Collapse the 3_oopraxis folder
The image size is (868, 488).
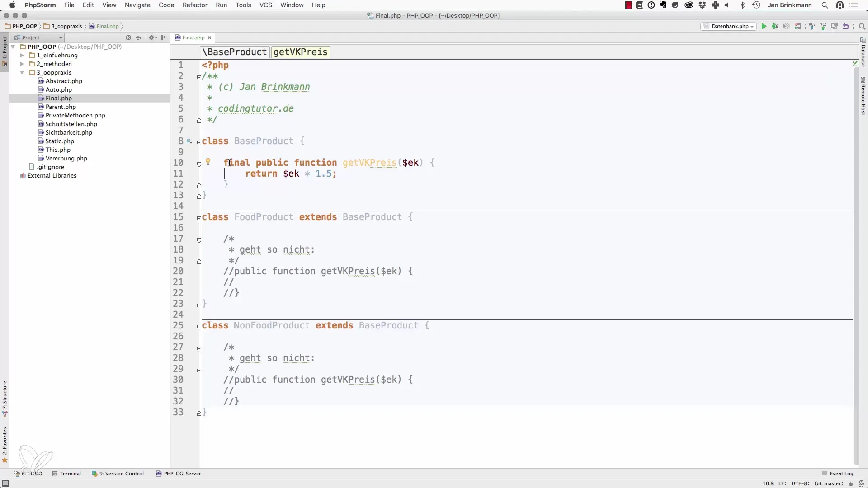click(22, 72)
